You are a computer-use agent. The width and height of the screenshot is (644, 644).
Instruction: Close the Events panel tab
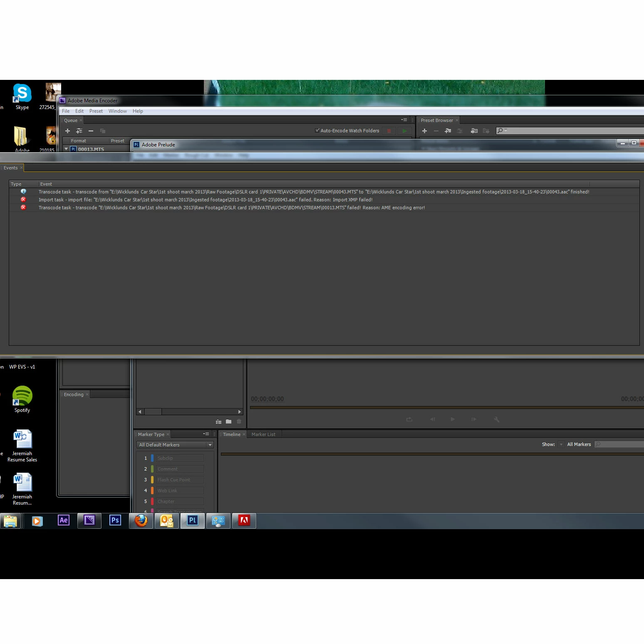21,168
